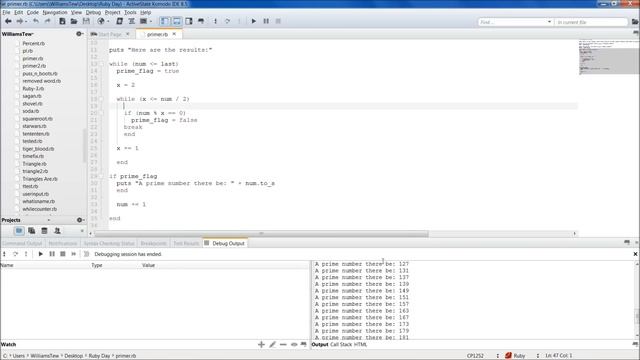Click the remove watch minus icon

283,344
